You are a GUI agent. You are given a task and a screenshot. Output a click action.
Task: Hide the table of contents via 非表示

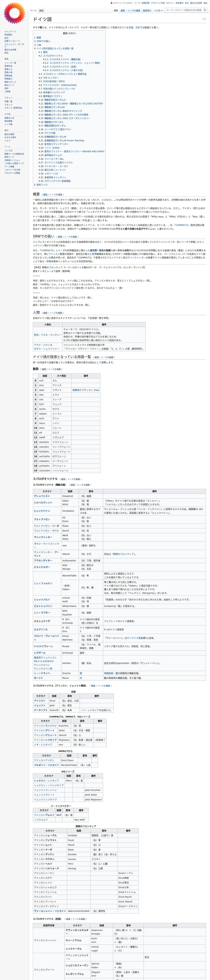(72, 33)
